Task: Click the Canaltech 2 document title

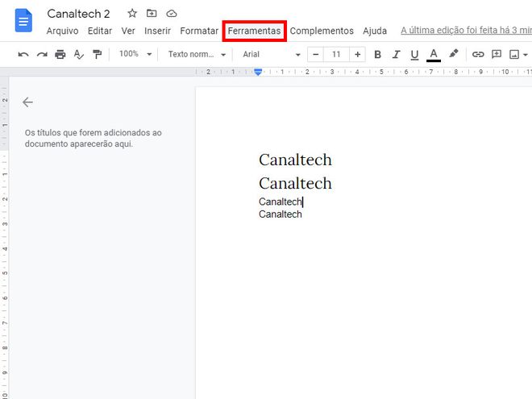Action: click(x=78, y=14)
